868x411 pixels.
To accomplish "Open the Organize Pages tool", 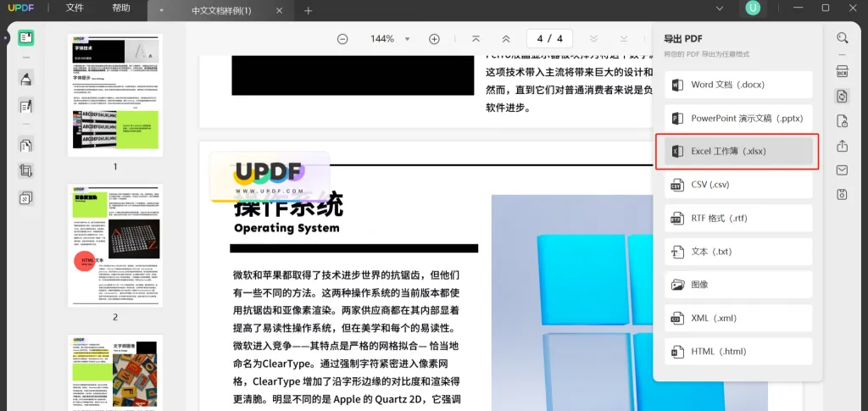I will [x=25, y=145].
